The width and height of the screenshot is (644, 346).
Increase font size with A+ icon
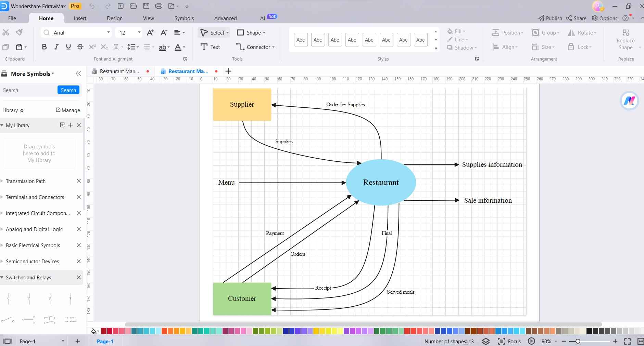pos(150,32)
